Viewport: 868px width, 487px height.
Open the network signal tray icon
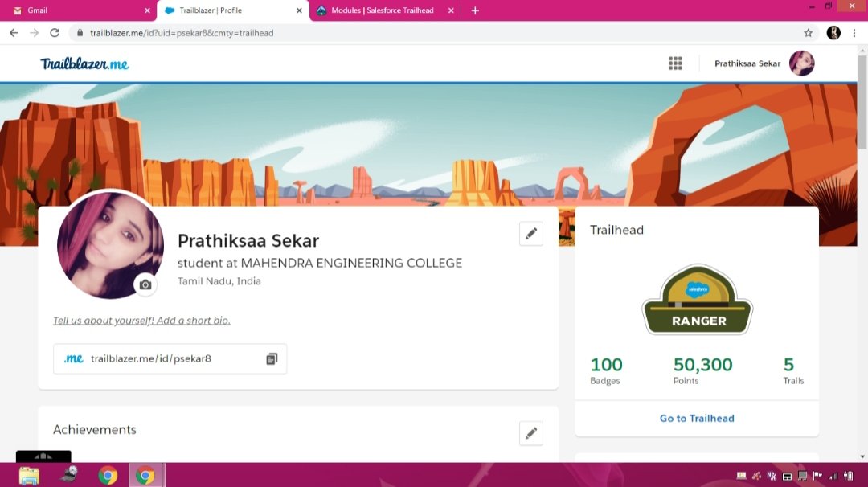click(833, 476)
